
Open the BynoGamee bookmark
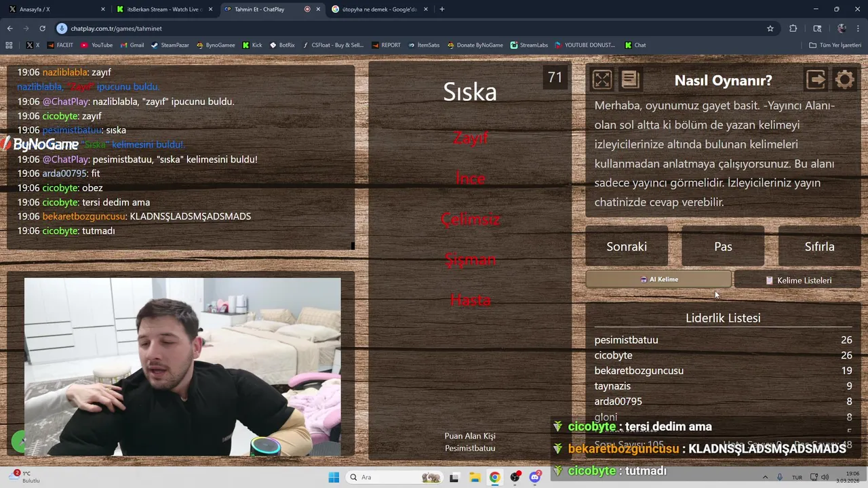[x=216, y=45]
